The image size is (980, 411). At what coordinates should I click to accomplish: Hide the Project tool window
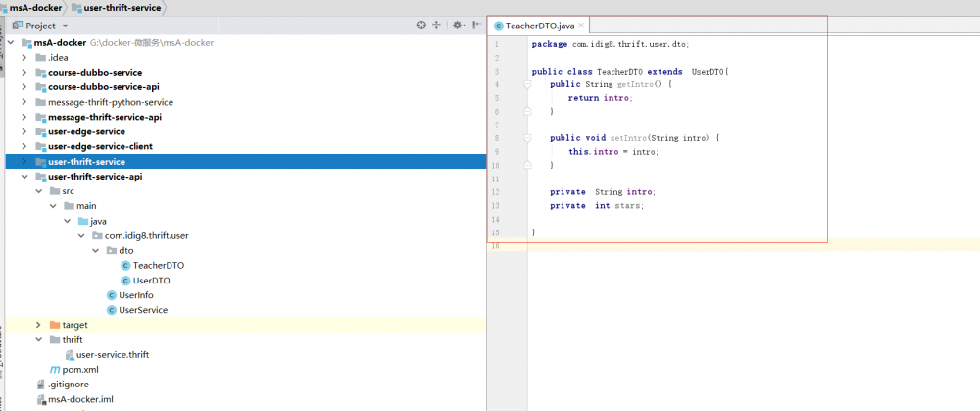point(476,26)
